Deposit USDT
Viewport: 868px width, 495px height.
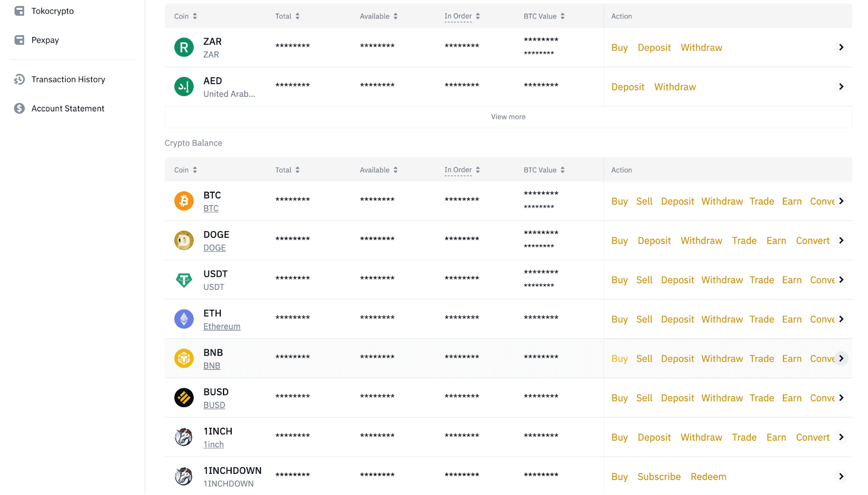tap(678, 280)
